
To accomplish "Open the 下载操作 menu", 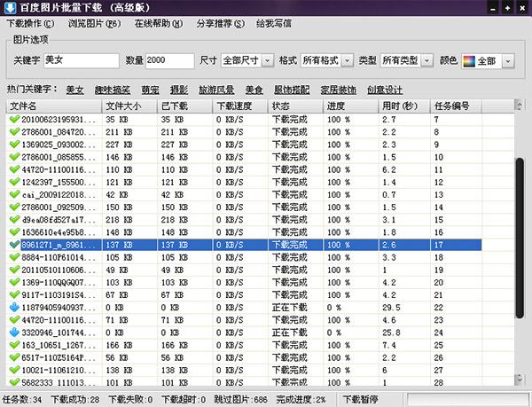I will (x=30, y=24).
